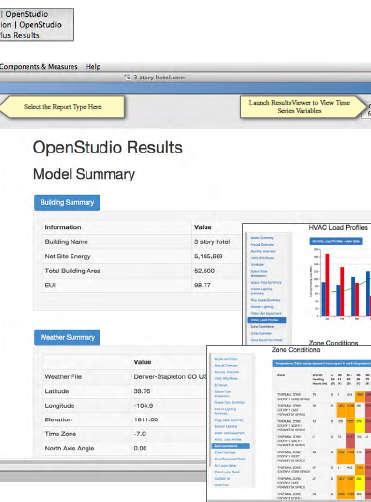Viewport: 371px width, 502px height.
Task: Click the Weather Summary blue button
Action: pos(67,338)
